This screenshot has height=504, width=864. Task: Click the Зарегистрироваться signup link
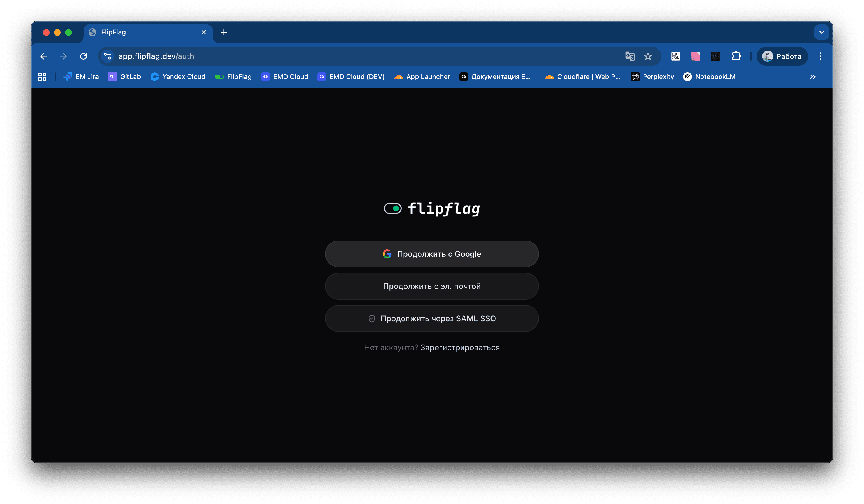click(x=460, y=347)
